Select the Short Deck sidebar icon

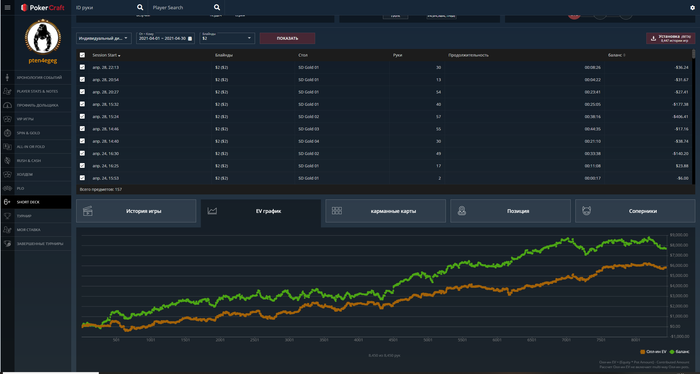(7, 202)
